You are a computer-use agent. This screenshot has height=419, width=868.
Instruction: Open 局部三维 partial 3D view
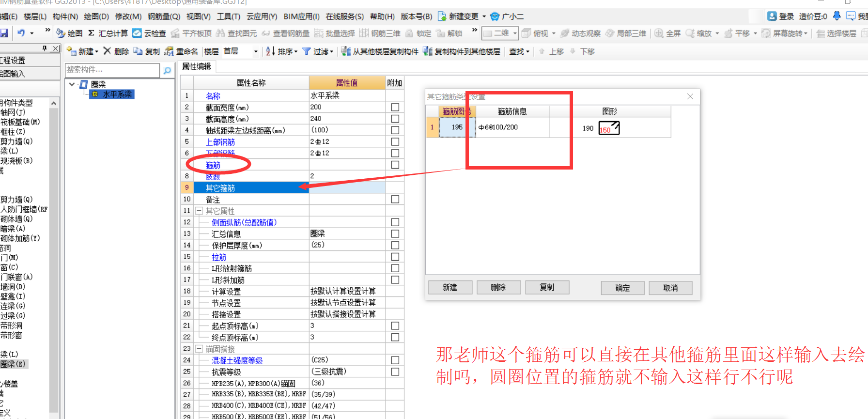coord(626,33)
